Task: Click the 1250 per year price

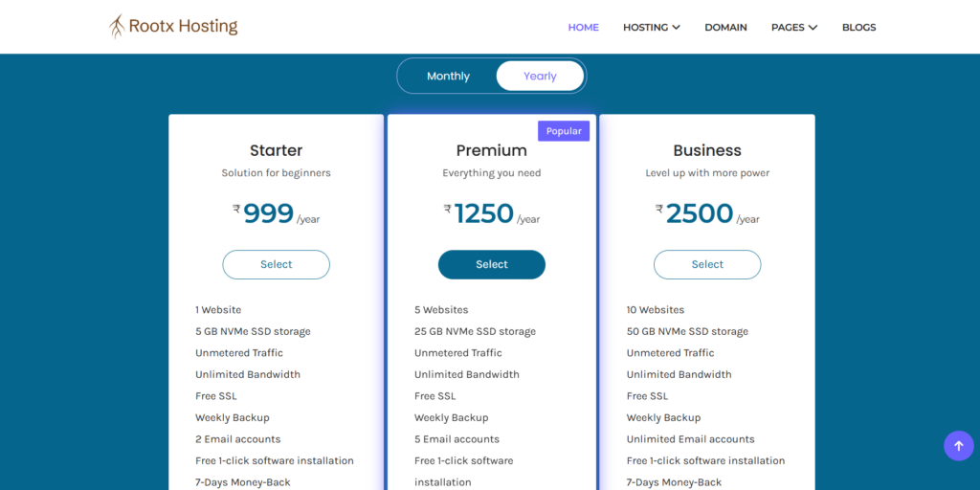Action: 492,213
